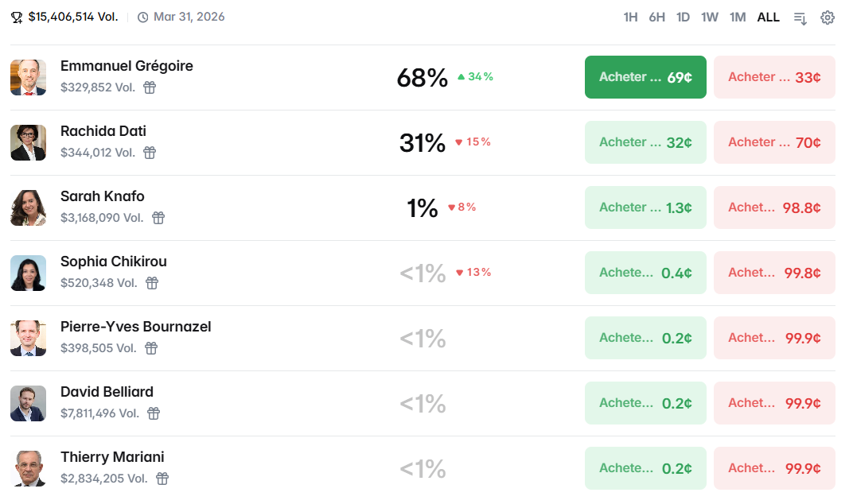Click the trophy icon beside total volume
This screenshot has width=853, height=504.
(17, 17)
